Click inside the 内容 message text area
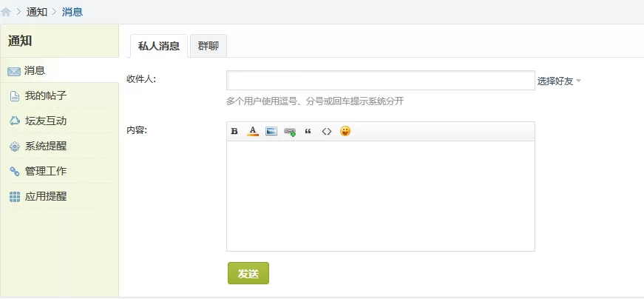644x299 pixels. pos(380,196)
